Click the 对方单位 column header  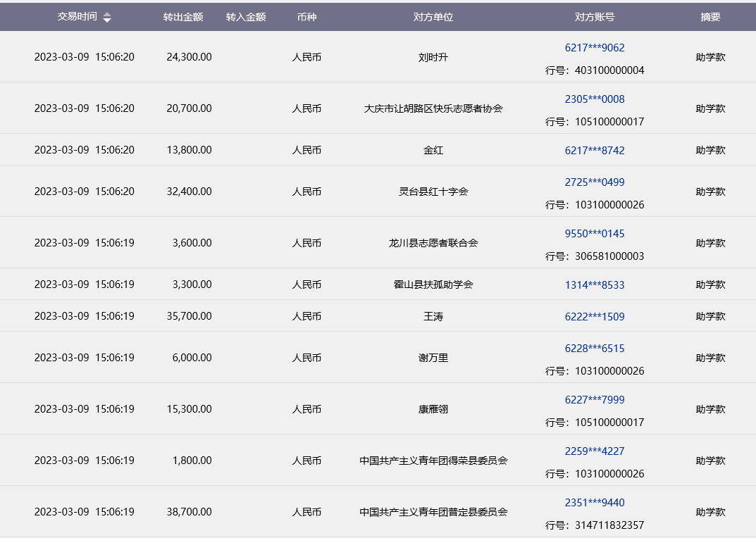click(433, 17)
